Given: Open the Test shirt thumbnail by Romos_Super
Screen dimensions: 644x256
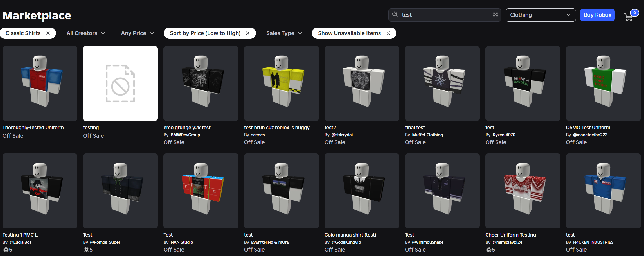Looking at the screenshot, I should (x=120, y=191).
